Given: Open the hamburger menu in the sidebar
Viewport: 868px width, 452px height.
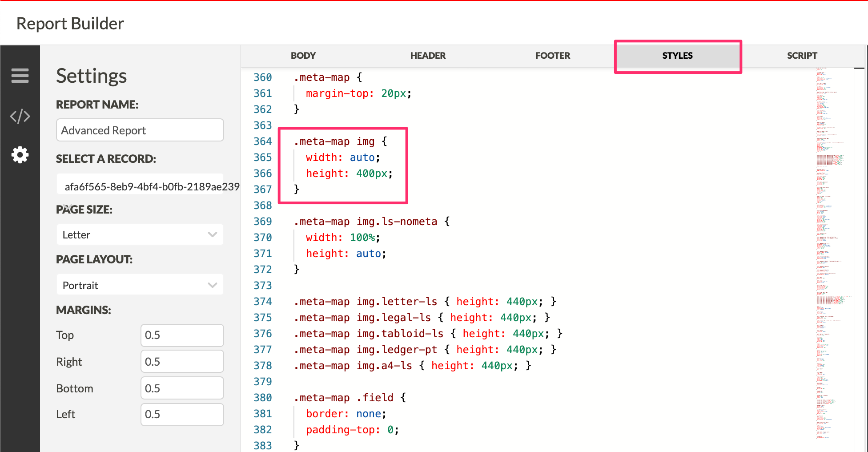Looking at the screenshot, I should point(20,76).
